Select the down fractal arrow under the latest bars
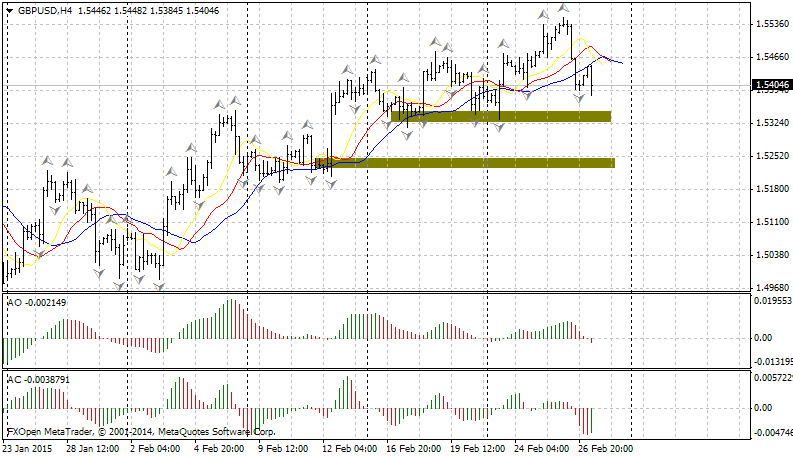This screenshot has height=457, width=793. click(x=579, y=98)
